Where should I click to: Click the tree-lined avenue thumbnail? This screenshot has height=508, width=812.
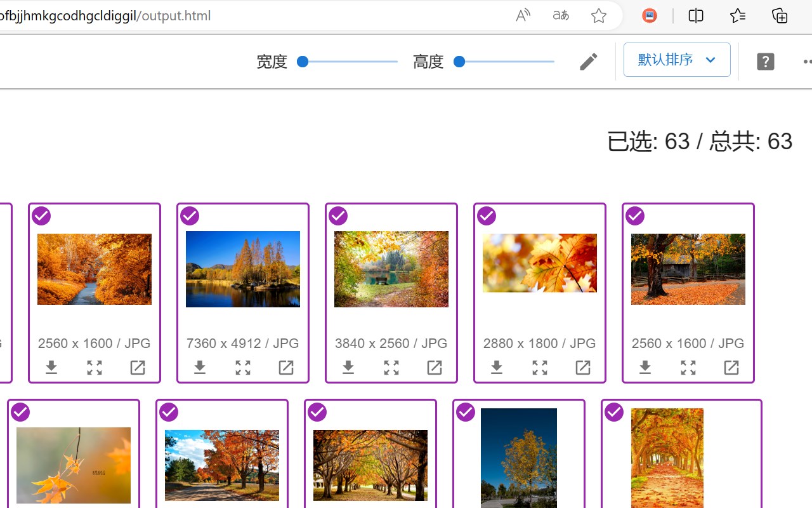click(370, 465)
